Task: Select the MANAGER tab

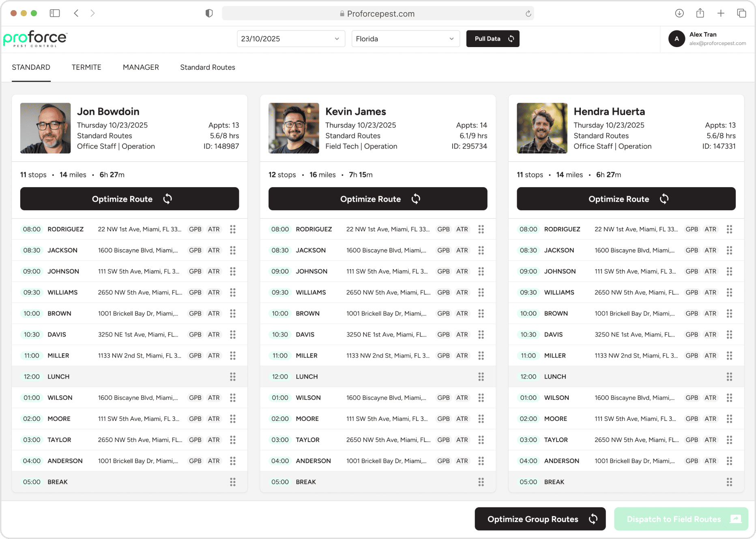Action: (x=141, y=67)
